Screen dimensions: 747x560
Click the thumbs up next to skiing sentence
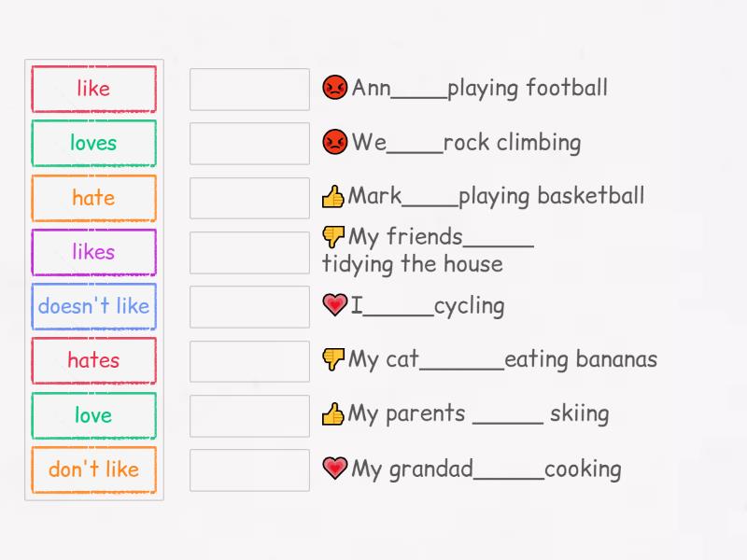click(x=335, y=413)
